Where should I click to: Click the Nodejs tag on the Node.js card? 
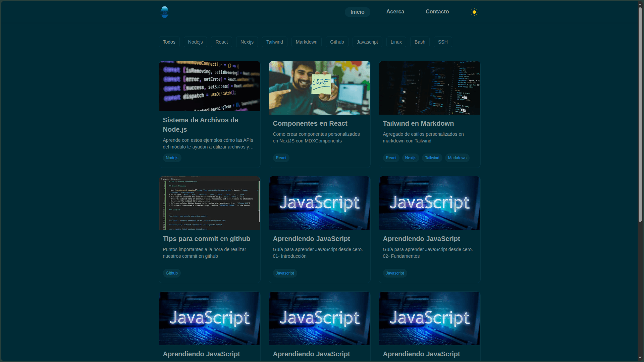pyautogui.click(x=172, y=158)
